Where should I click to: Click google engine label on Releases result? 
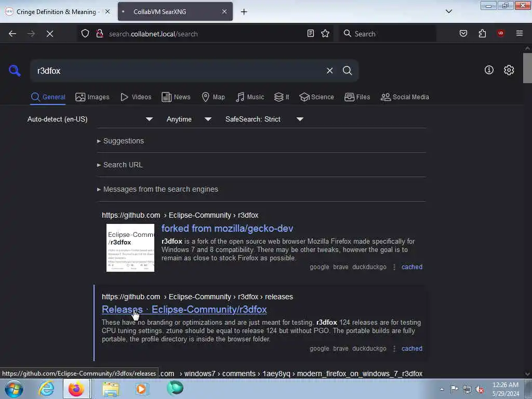[320, 349]
